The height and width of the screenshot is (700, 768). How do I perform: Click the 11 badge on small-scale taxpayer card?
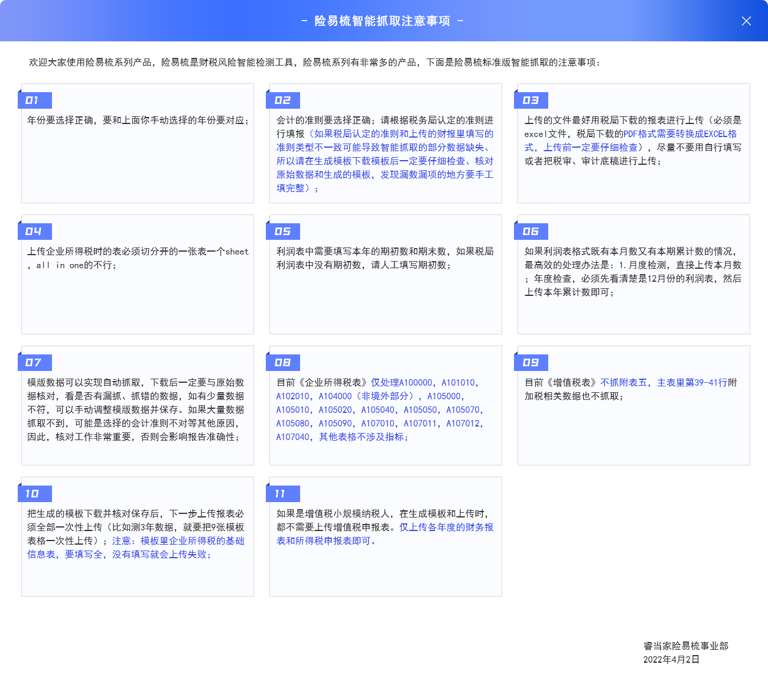[x=284, y=494]
